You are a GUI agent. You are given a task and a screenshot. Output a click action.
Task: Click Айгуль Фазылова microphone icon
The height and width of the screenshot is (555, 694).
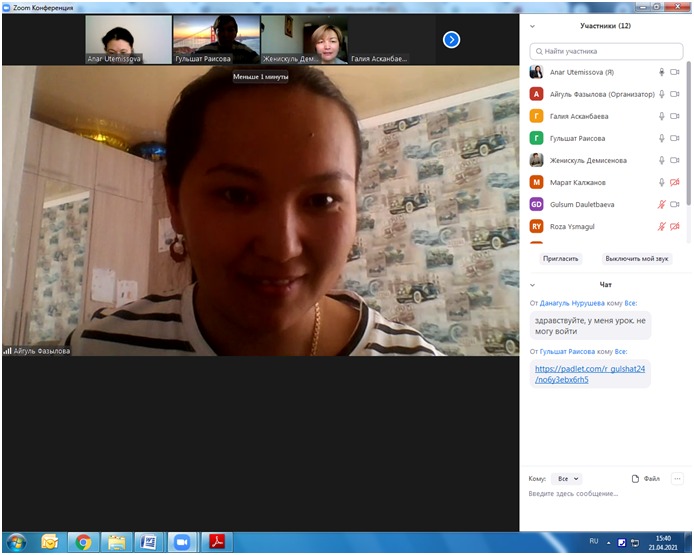(661, 94)
